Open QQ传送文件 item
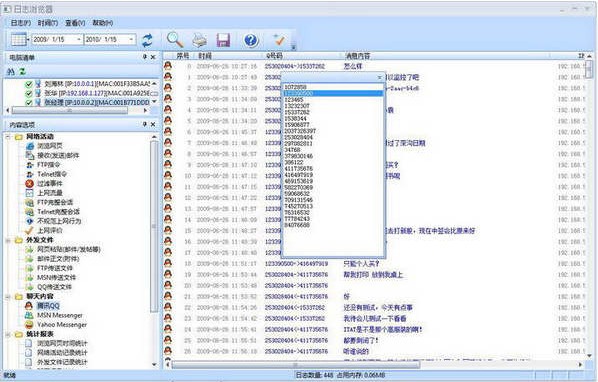This screenshot has height=382, width=598. point(48,287)
